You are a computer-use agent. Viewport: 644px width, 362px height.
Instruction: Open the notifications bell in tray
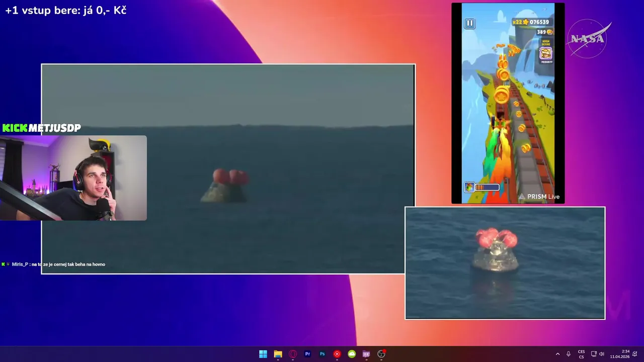[x=635, y=354]
